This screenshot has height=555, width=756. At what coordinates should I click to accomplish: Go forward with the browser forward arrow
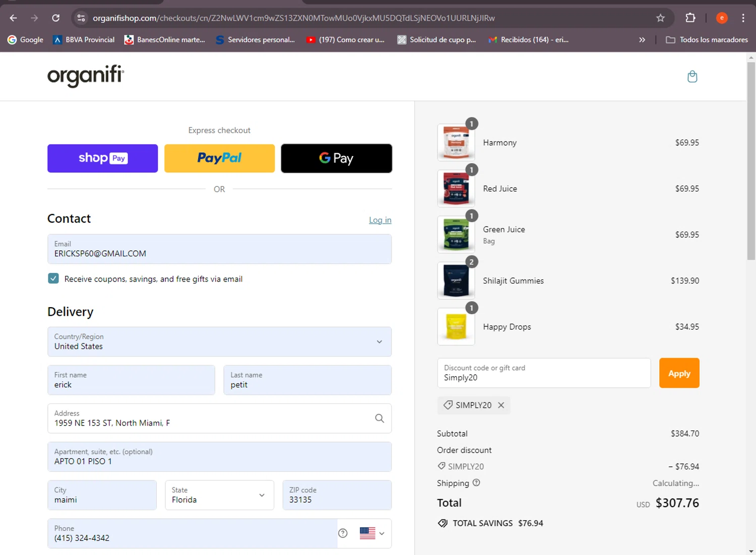click(x=34, y=18)
